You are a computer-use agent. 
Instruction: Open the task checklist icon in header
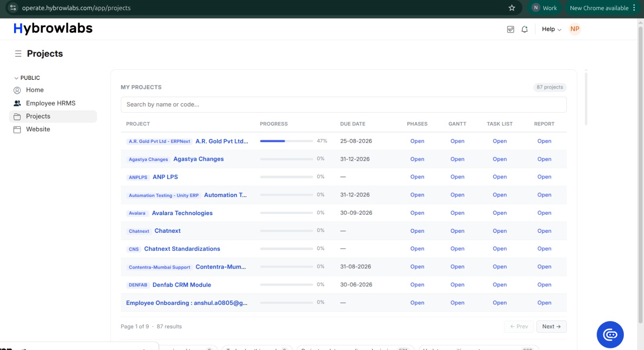point(510,29)
